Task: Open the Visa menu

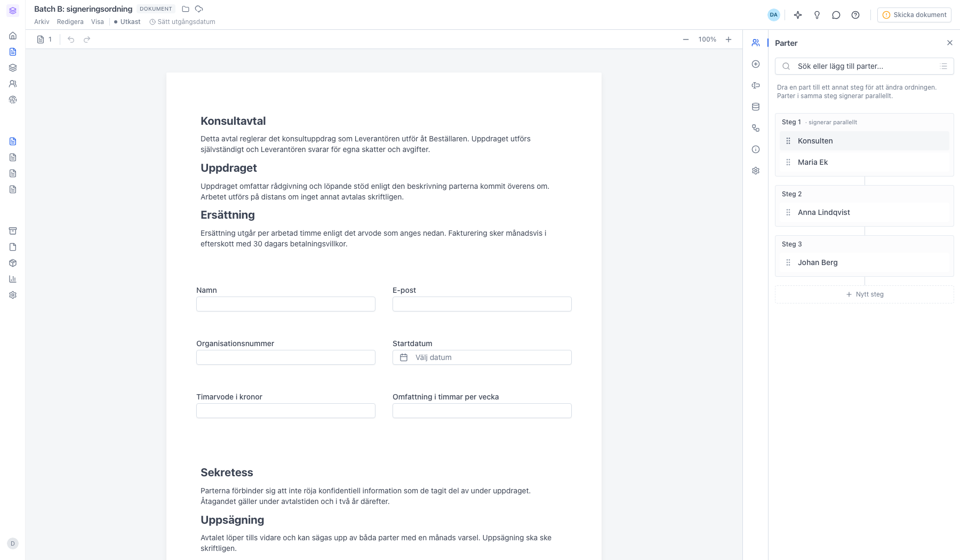Action: [98, 22]
